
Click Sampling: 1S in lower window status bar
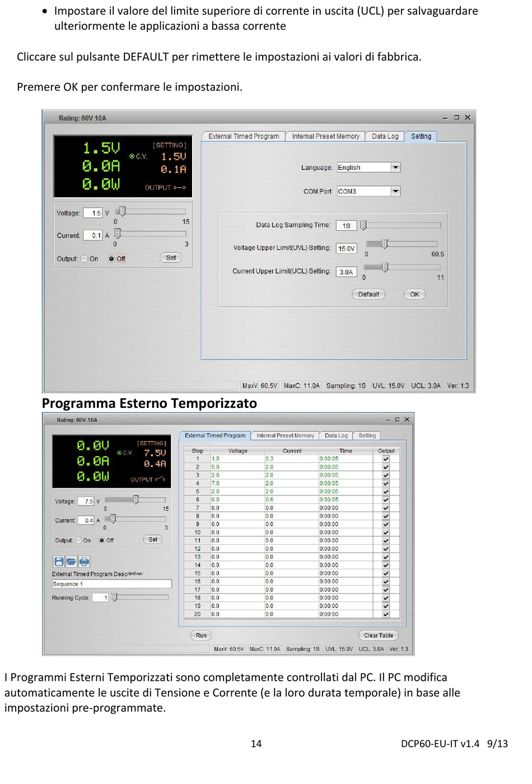click(x=302, y=649)
